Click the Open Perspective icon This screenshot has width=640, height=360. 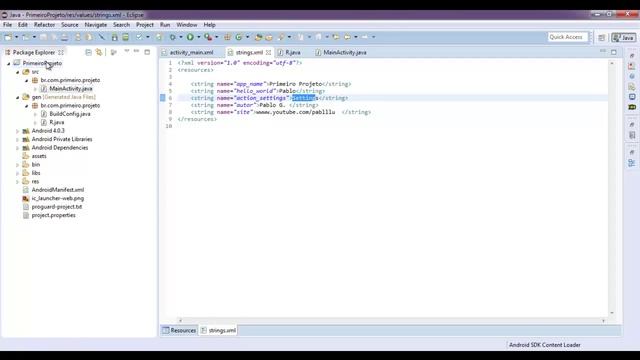click(x=602, y=38)
